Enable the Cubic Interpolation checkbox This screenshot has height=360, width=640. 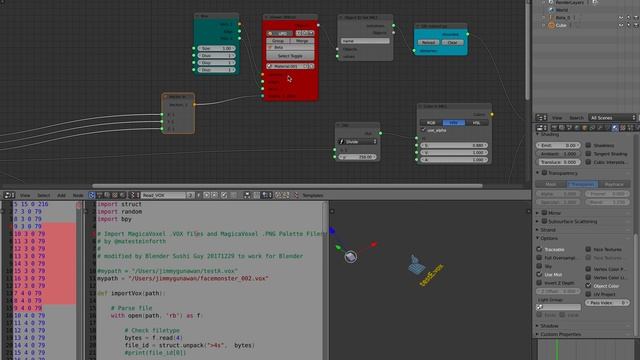pyautogui.click(x=588, y=162)
